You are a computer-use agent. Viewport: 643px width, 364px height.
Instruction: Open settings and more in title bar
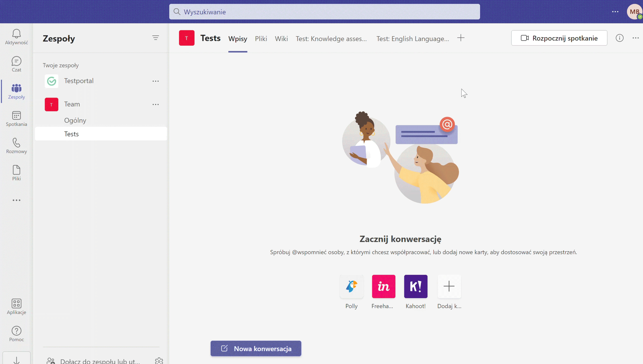click(x=615, y=12)
